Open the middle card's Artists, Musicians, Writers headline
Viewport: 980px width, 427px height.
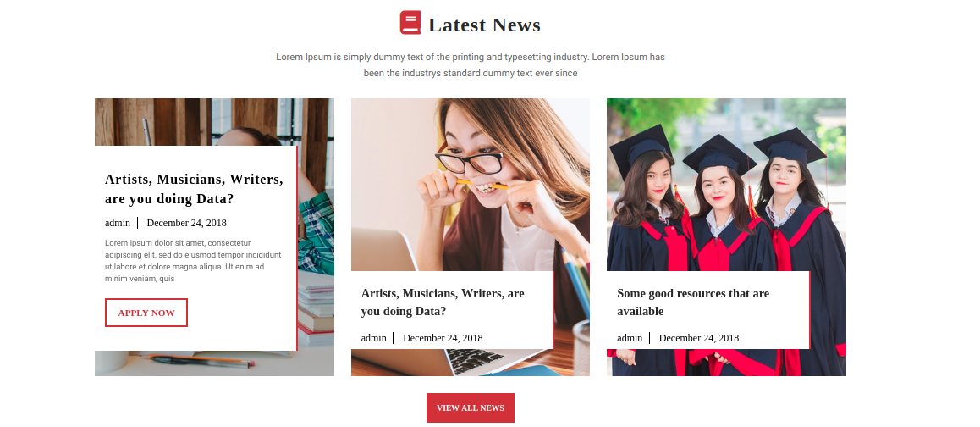[443, 302]
